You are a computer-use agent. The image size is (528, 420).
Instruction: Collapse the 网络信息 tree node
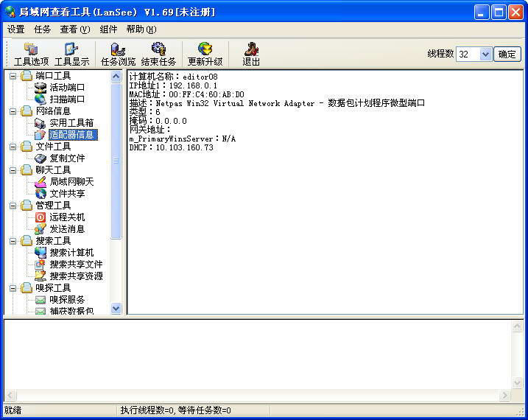13,111
